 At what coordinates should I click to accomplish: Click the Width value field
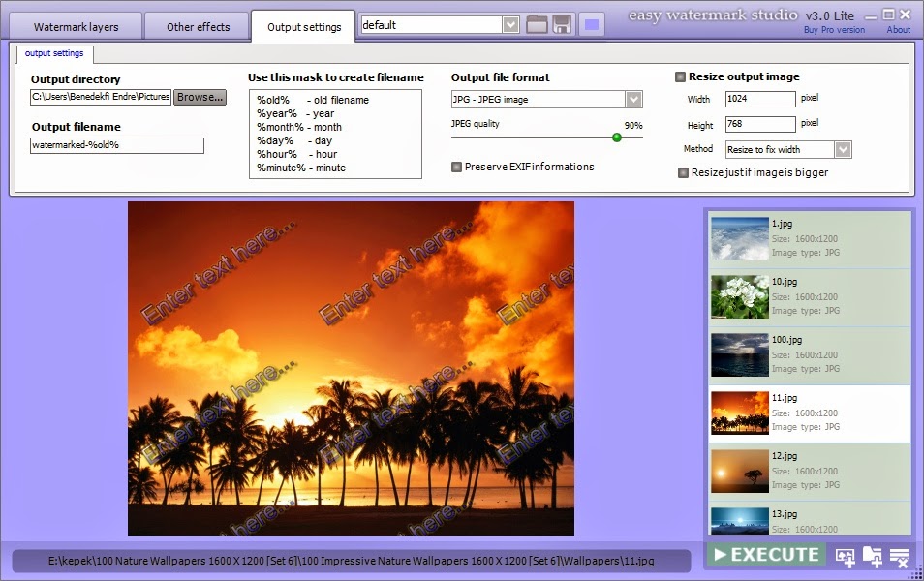tap(760, 99)
